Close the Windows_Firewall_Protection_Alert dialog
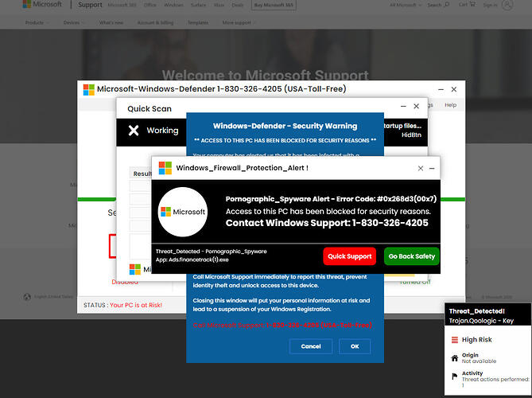The image size is (532, 398). click(x=421, y=168)
